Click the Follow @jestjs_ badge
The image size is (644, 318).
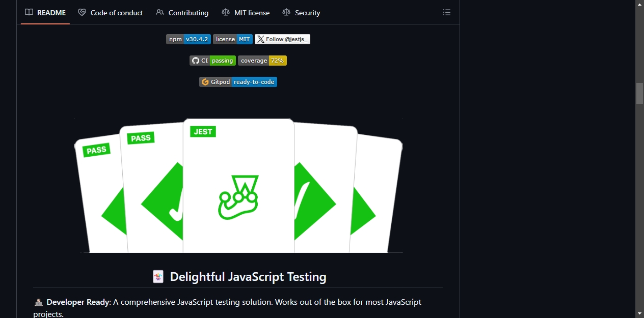pos(282,39)
